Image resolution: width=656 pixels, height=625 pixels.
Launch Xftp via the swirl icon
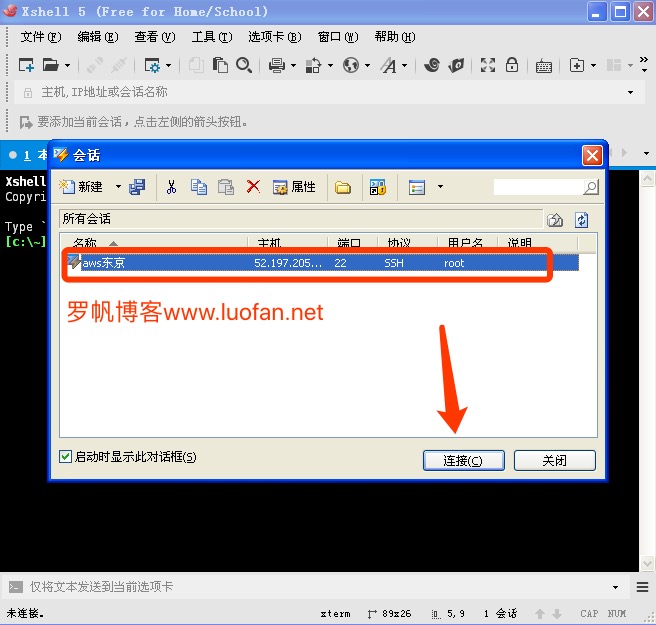pos(432,65)
